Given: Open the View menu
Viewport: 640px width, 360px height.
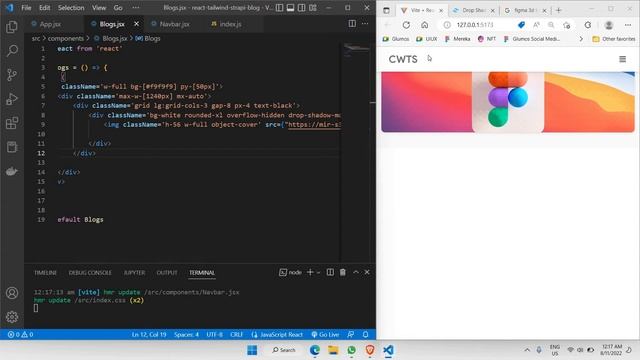Looking at the screenshot, I should tap(99, 8).
